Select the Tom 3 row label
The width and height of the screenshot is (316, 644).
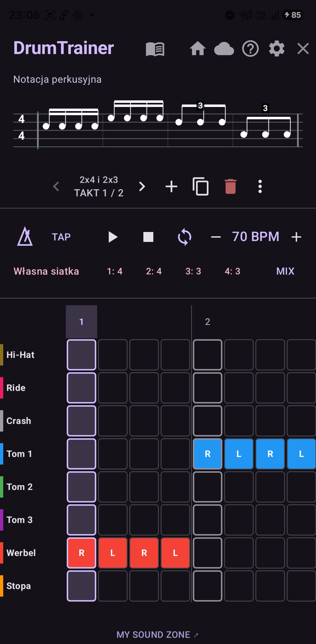20,520
